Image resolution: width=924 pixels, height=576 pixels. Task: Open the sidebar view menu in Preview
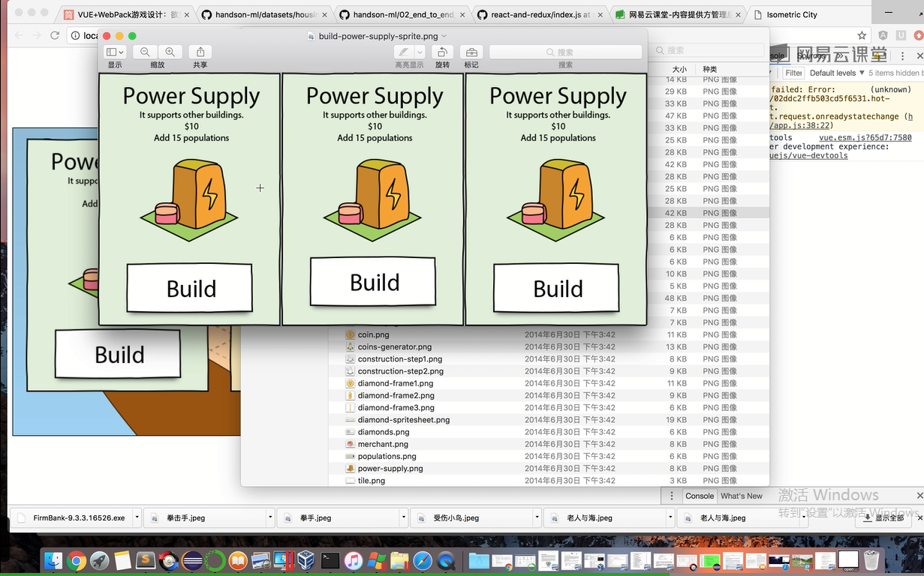pos(115,52)
